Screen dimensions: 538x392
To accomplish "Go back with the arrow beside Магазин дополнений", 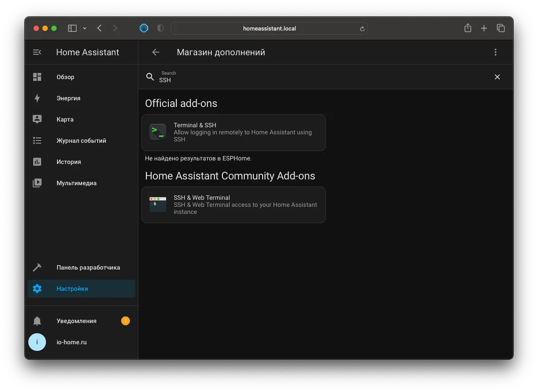I will [x=156, y=52].
